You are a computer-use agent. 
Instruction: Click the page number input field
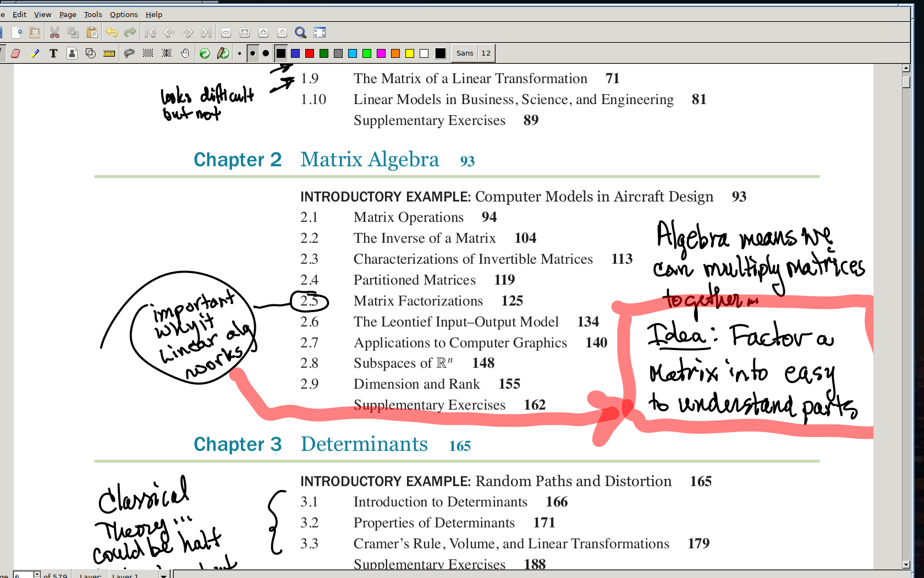23,575
